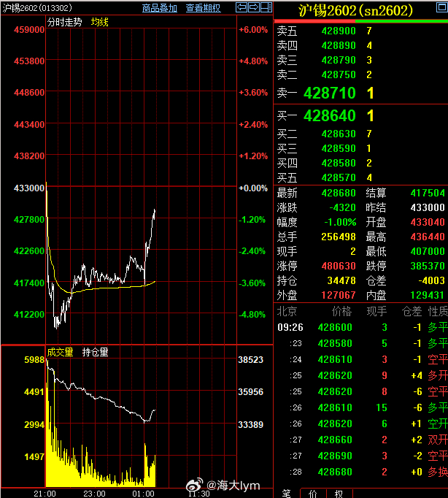Open the 商品叠加 overlay link
This screenshot has height=498, width=448.
click(160, 8)
